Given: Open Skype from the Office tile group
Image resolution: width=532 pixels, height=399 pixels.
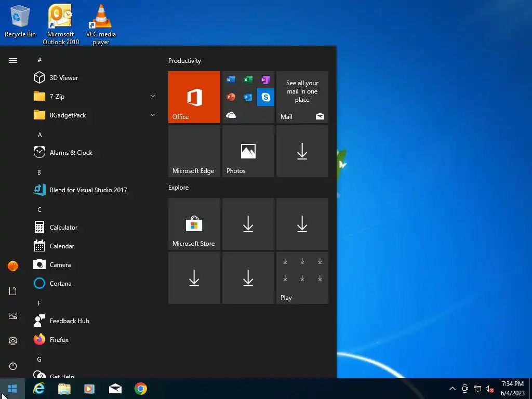Looking at the screenshot, I should [x=265, y=97].
